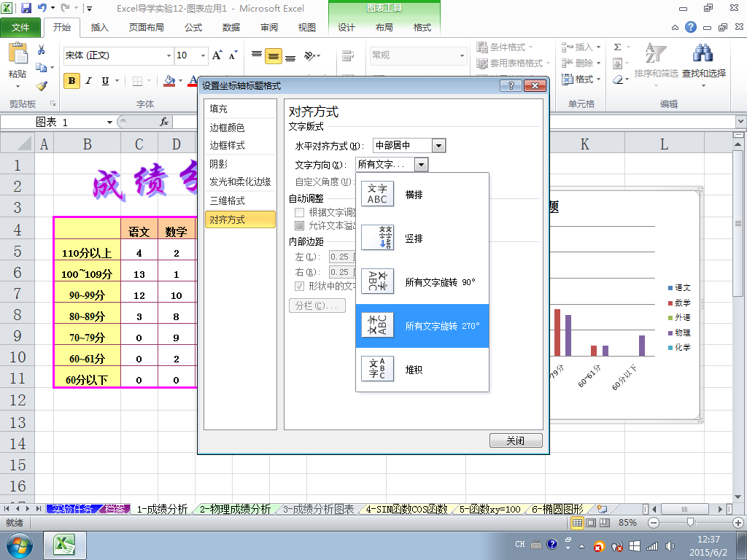The height and width of the screenshot is (560, 747).
Task: Toggle the Italic formatting button
Action: click(x=89, y=81)
